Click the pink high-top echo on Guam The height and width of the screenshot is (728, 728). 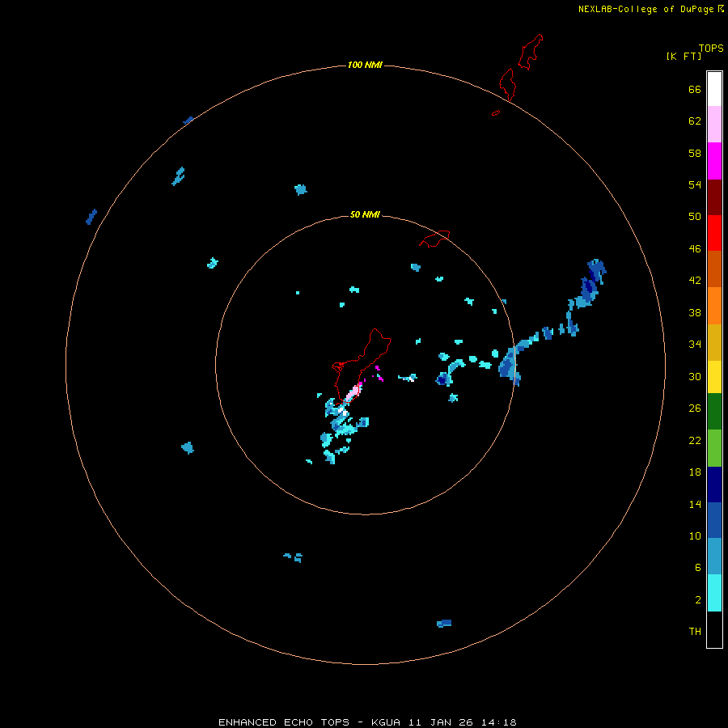tap(353, 392)
